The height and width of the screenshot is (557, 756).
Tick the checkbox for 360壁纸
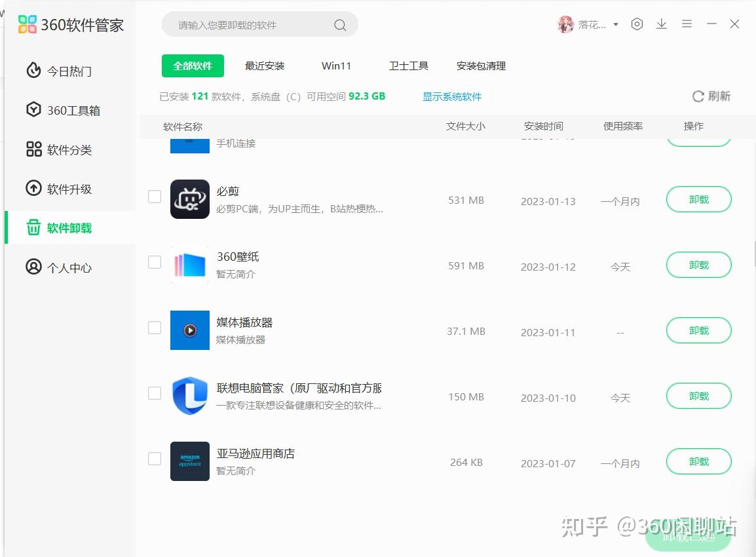point(155,262)
